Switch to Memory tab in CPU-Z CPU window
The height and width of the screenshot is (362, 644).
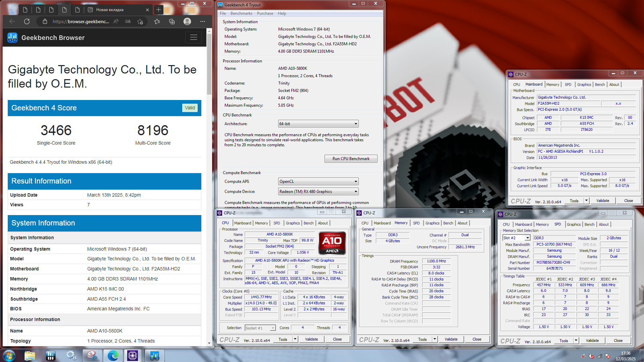[261, 223]
